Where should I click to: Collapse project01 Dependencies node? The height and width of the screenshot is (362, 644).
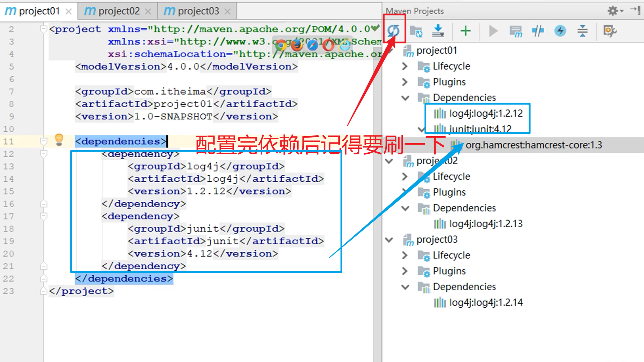click(405, 98)
